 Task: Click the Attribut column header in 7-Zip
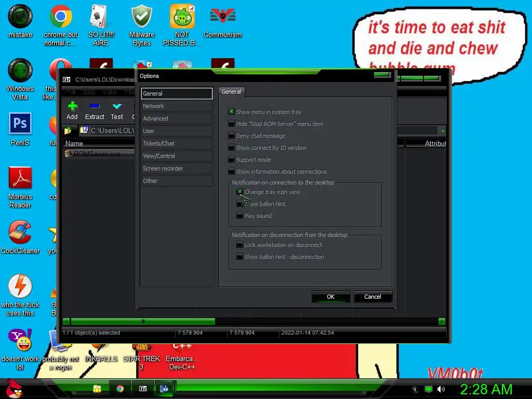(x=426, y=143)
